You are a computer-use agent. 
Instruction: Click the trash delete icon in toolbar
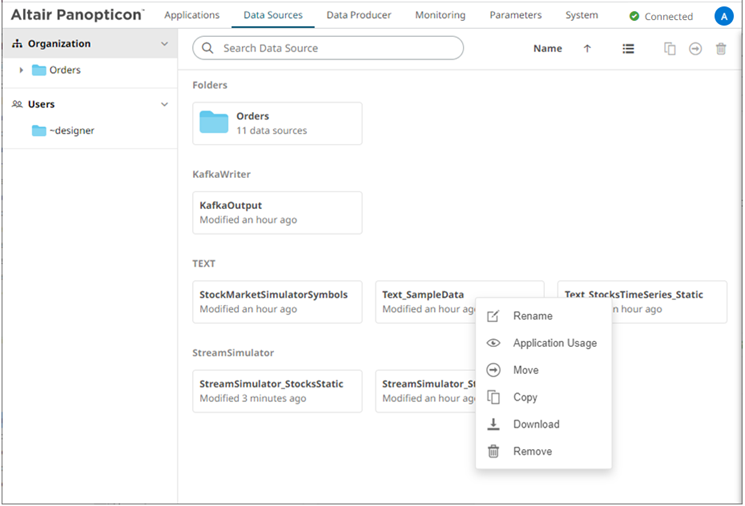[720, 48]
